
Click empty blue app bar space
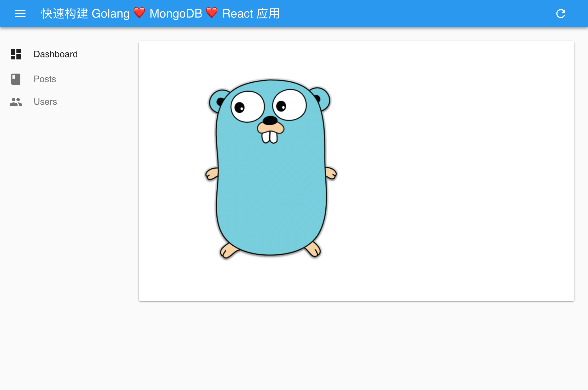[410, 14]
